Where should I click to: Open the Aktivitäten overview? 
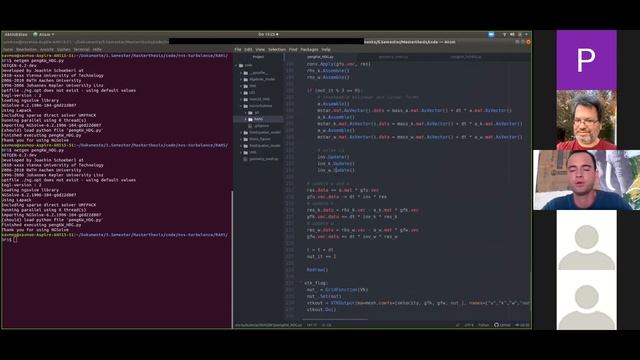[16, 35]
